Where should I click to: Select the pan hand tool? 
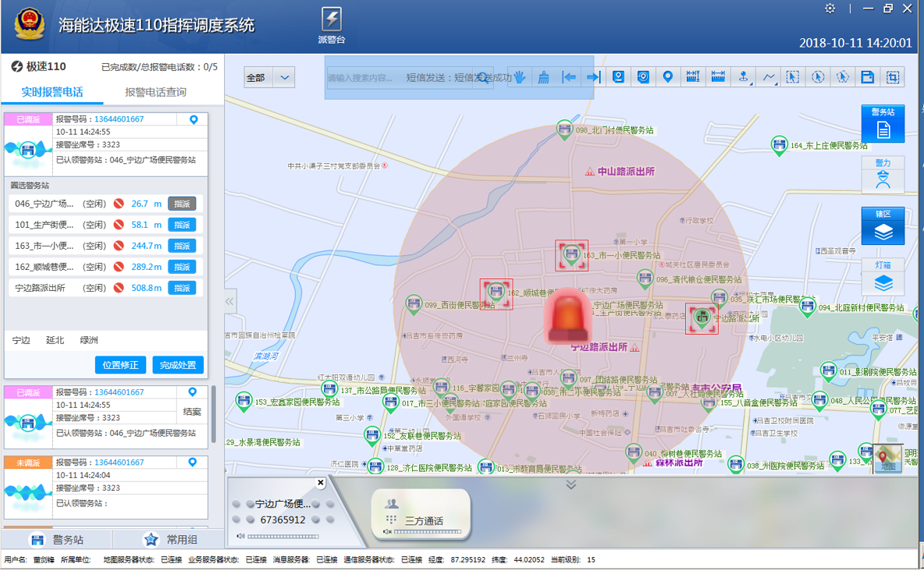tap(520, 77)
